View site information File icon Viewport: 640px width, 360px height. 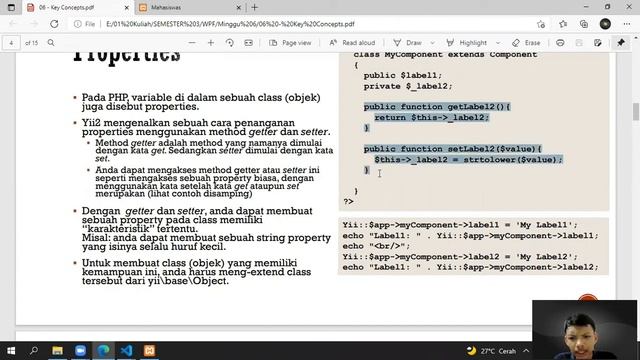84,24
